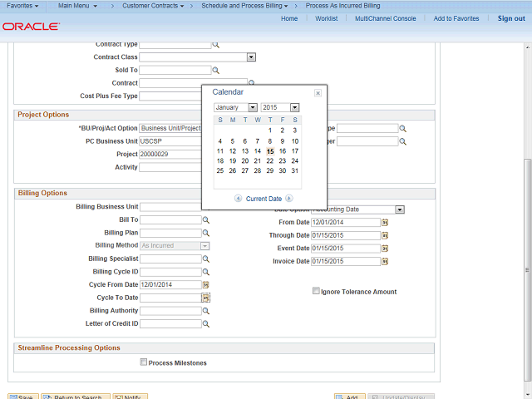Viewport: 532px width, 399px height.
Task: Go to previous month in Calendar popup
Action: tap(239, 199)
